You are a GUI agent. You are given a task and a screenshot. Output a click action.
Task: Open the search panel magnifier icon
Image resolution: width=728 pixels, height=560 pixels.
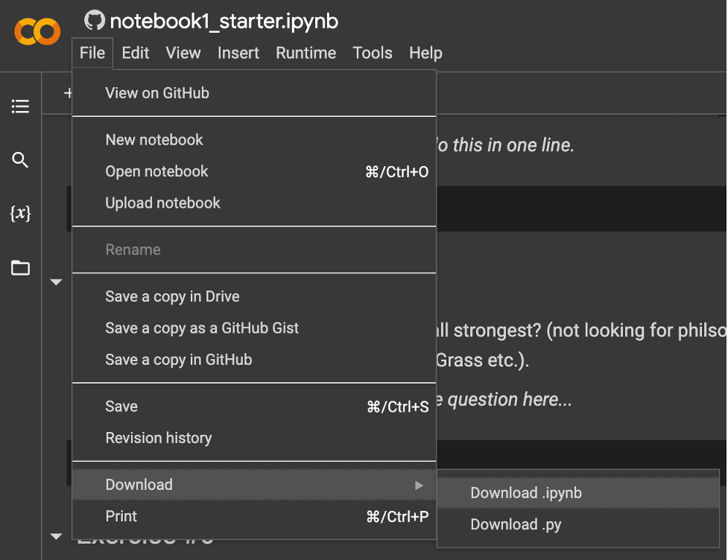(20, 159)
